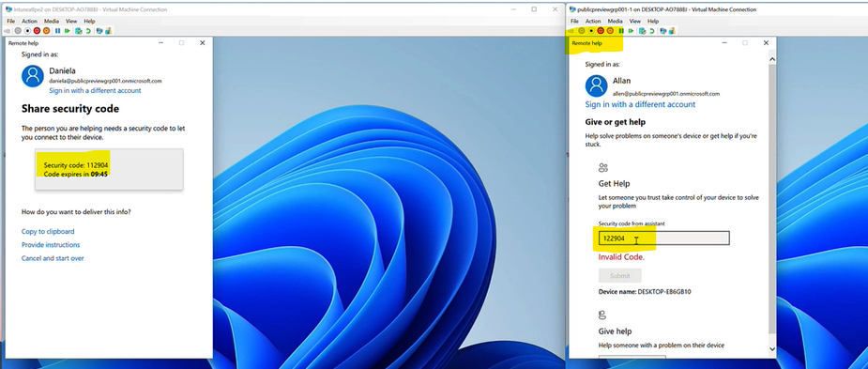Maximize the intuneatlpe2 Virtual Machine Connection window
The image size is (868, 369).
point(534,8)
